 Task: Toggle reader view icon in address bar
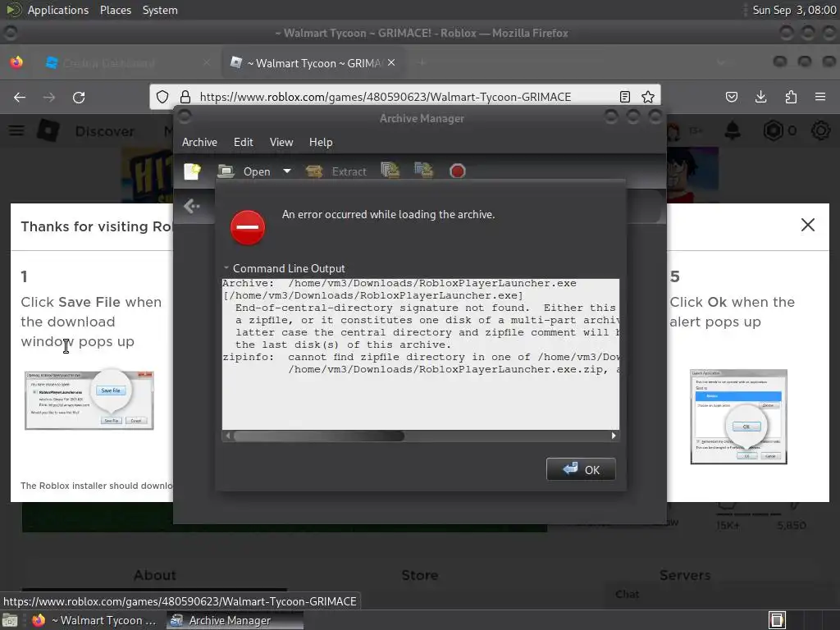coord(624,97)
